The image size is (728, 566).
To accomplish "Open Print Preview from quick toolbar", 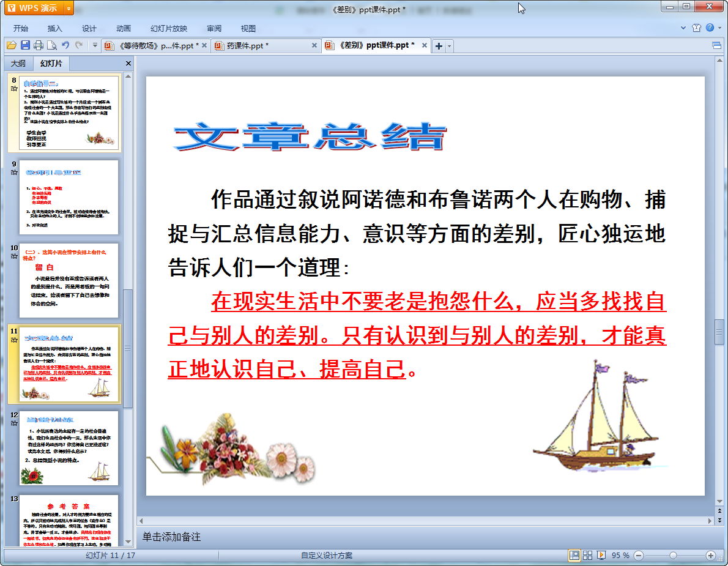I will (x=52, y=45).
